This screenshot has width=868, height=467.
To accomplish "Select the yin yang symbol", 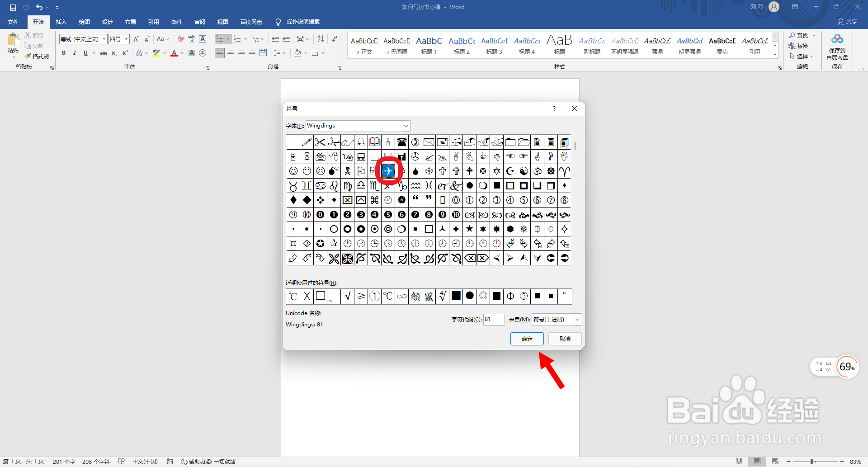I will [x=524, y=171].
